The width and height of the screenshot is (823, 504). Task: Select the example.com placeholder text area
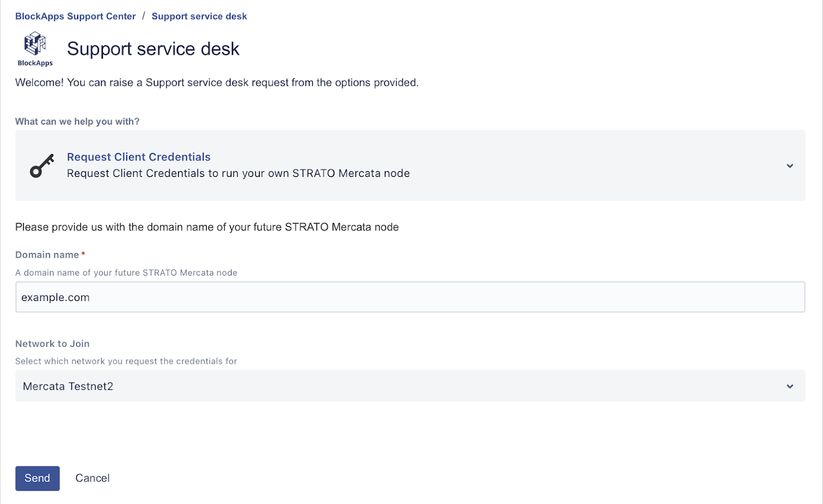click(55, 297)
